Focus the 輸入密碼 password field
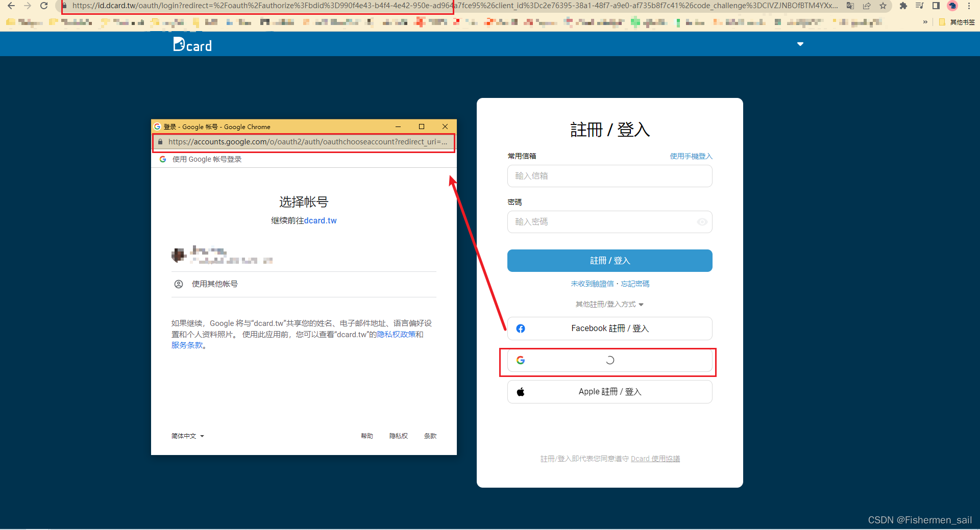Image resolution: width=980 pixels, height=530 pixels. [610, 222]
